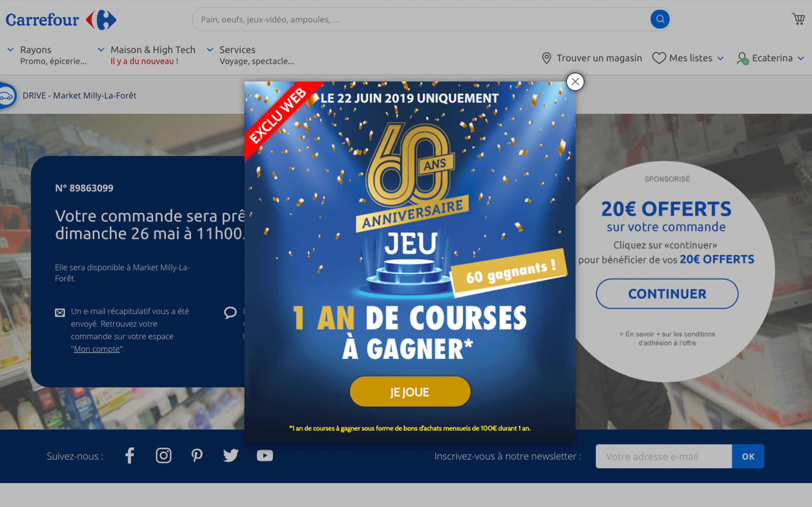Screen dimensions: 812x507
Task: Open Carrefour's Facebook page icon
Action: point(130,455)
